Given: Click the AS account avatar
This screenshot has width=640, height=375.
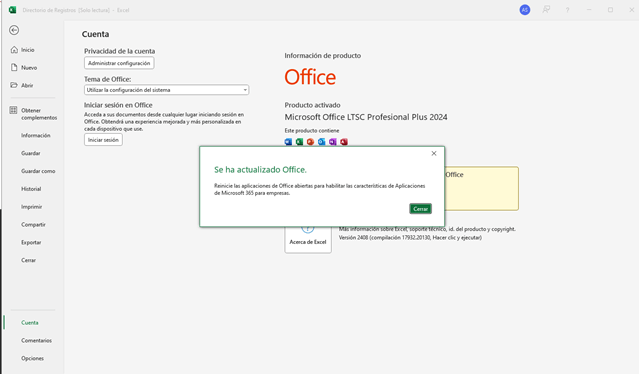Looking at the screenshot, I should [x=525, y=10].
